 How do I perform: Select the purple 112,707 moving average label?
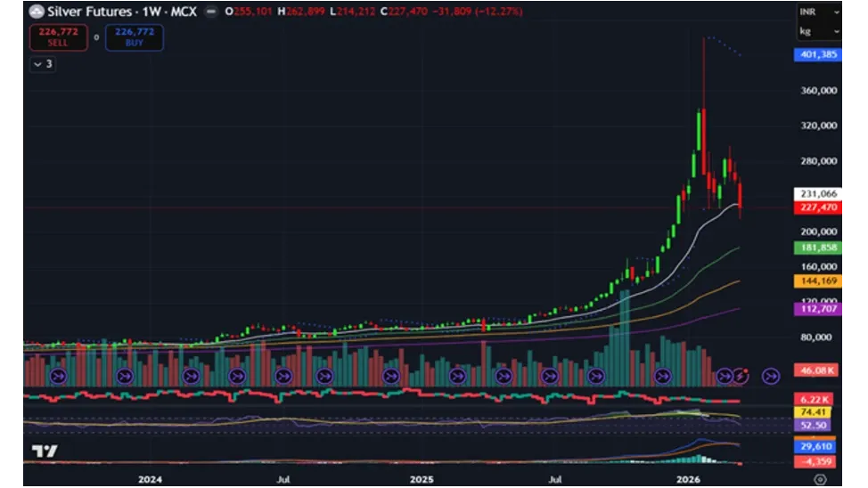click(818, 309)
